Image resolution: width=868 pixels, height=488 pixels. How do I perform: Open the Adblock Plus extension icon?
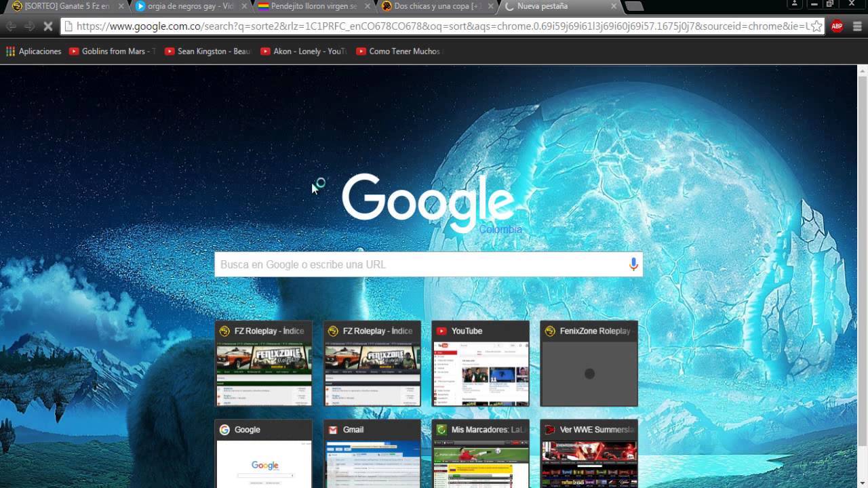pos(837,26)
